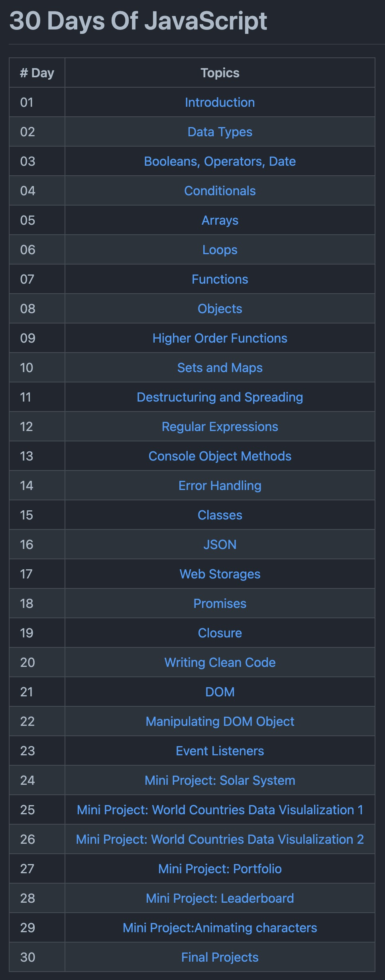Click the Higher Order Functions link
Image resolution: width=385 pixels, height=980 pixels.
(220, 338)
